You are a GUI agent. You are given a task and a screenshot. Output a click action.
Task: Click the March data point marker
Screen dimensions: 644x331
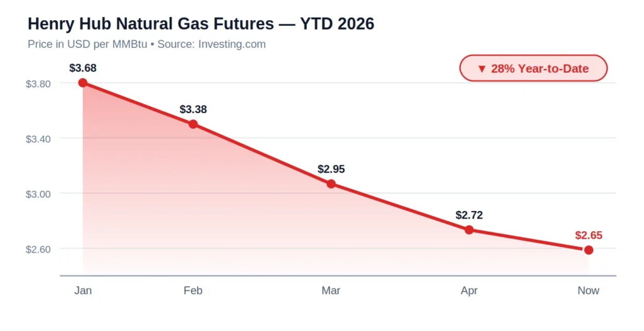pyautogui.click(x=331, y=184)
